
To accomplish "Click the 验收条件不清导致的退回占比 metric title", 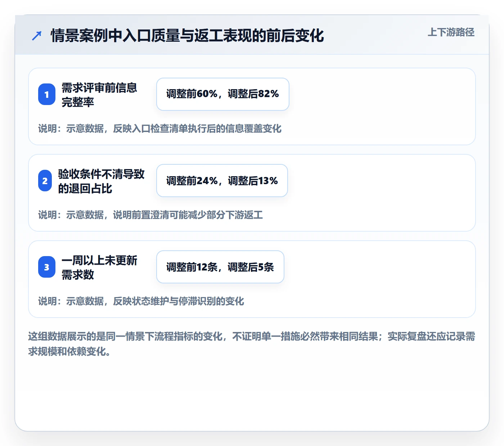I will pyautogui.click(x=101, y=181).
